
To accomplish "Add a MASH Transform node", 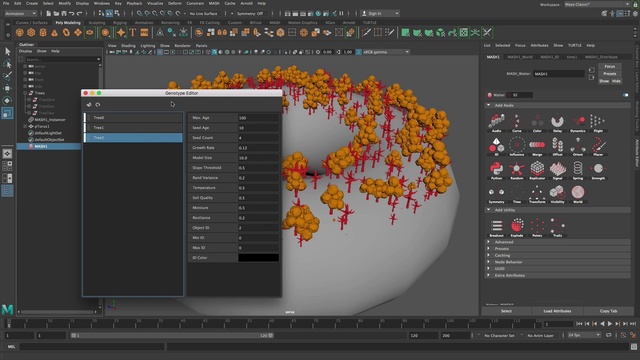I will coord(537,194).
